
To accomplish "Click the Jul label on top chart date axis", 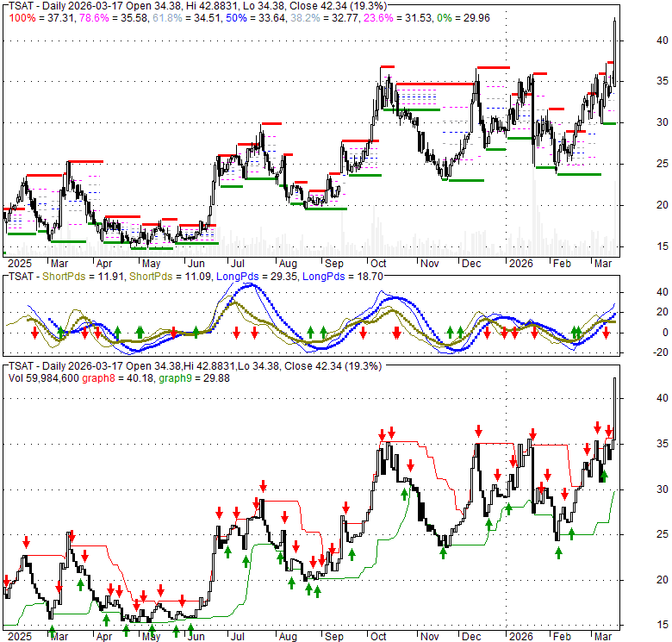I will pos(238,264).
